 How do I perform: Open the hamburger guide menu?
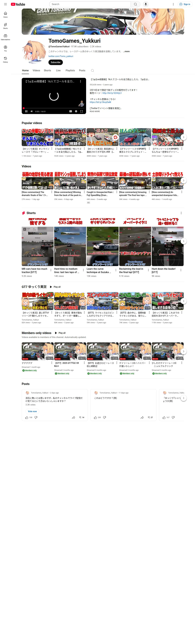[5, 4]
